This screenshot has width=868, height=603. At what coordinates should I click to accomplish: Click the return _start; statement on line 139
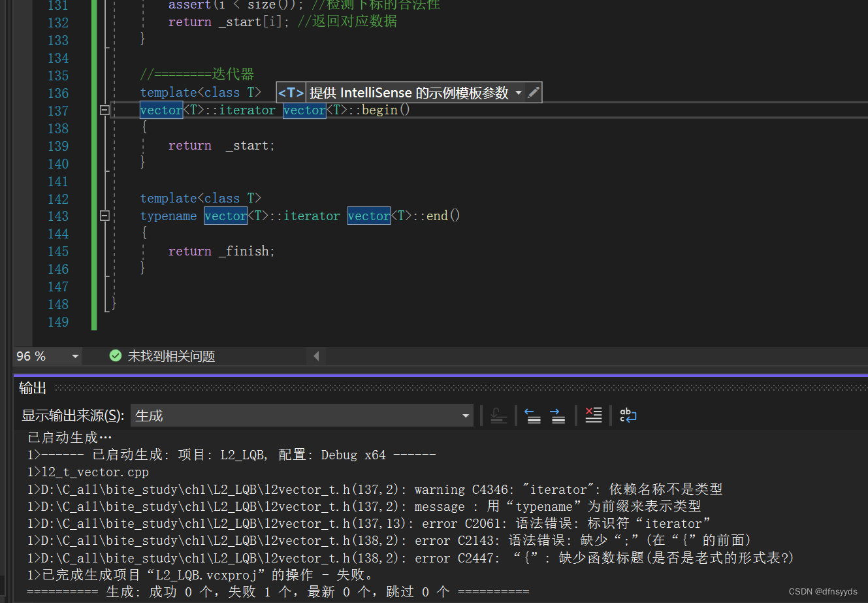click(x=221, y=146)
